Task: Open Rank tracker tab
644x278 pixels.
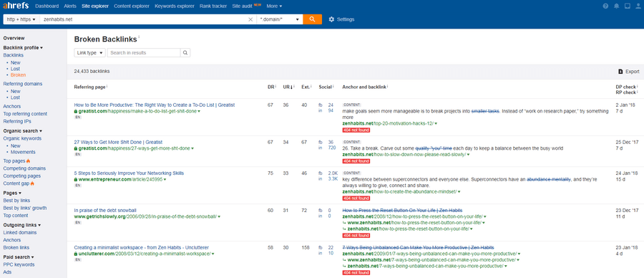Action: click(x=213, y=6)
